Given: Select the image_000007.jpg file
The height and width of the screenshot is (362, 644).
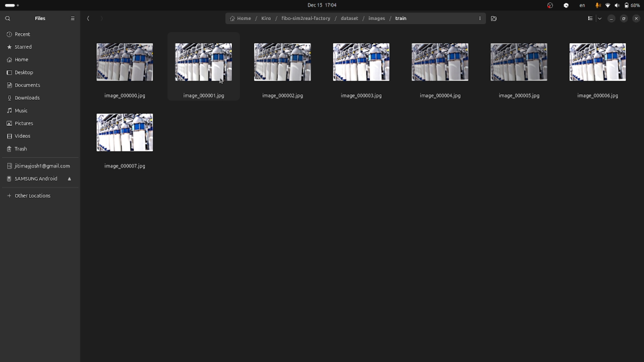Looking at the screenshot, I should (124, 132).
